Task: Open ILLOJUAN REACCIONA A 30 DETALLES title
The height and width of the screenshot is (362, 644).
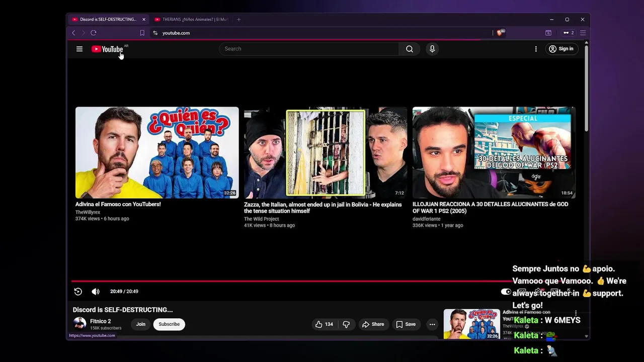Action: tap(491, 208)
